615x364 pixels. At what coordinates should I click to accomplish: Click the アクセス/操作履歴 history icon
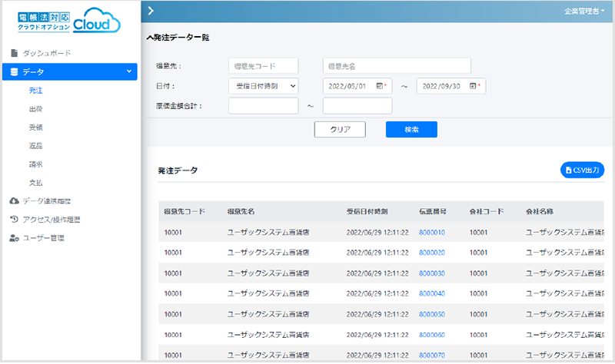(x=15, y=220)
